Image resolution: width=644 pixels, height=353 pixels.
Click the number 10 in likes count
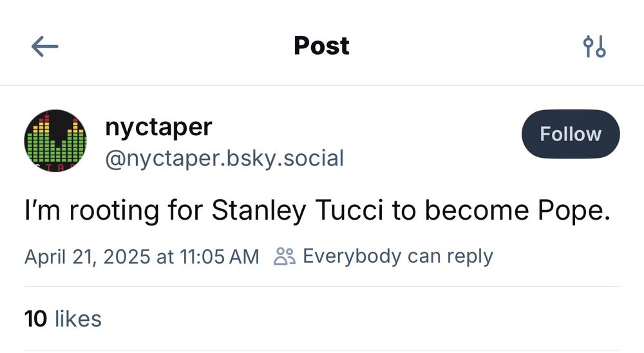point(35,319)
